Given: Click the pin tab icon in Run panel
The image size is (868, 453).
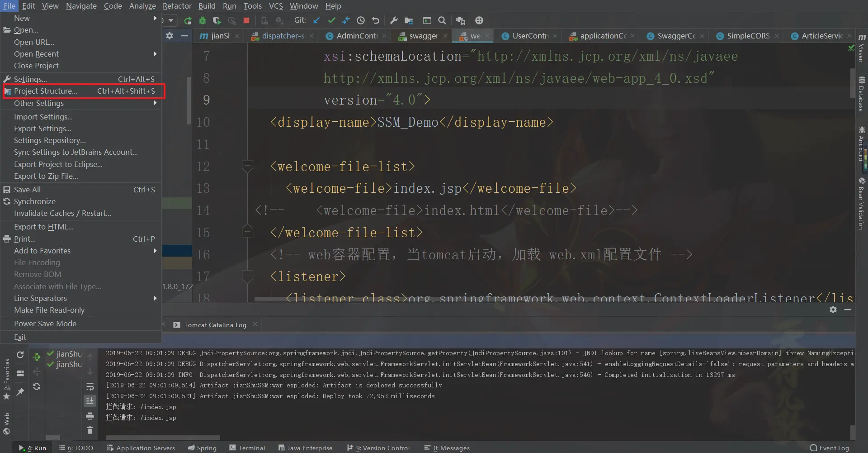Looking at the screenshot, I should tap(20, 392).
